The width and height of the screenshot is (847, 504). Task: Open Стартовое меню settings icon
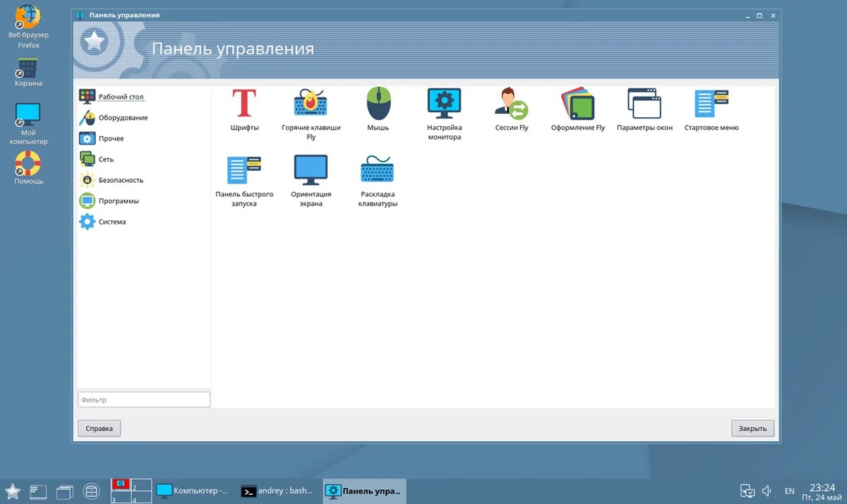(x=711, y=103)
